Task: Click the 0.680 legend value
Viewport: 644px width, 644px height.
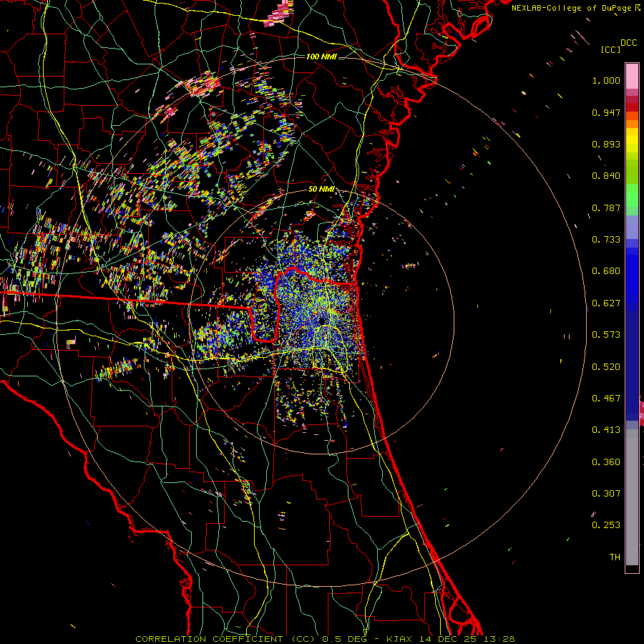Action: [x=606, y=271]
